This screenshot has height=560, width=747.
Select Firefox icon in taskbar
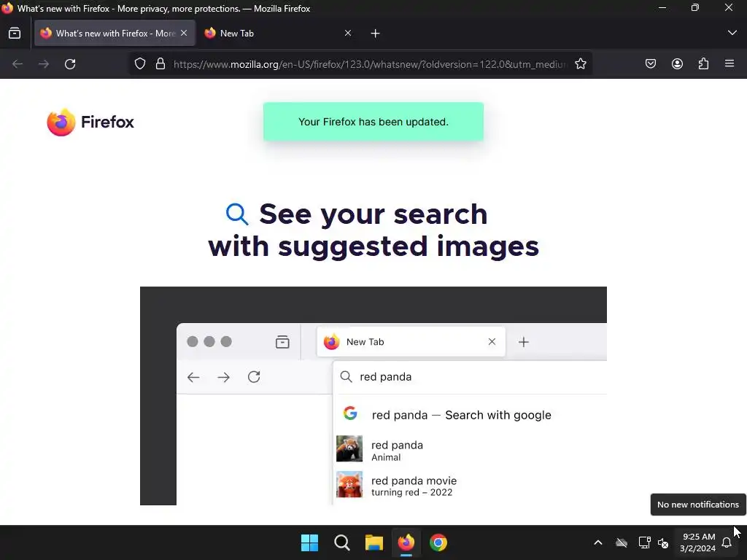[406, 542]
